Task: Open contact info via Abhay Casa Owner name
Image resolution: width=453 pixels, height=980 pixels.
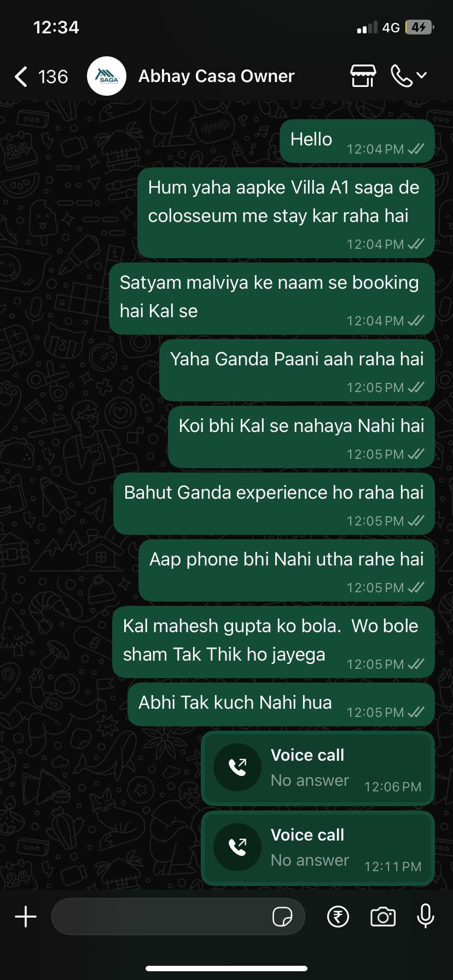Action: coord(216,76)
